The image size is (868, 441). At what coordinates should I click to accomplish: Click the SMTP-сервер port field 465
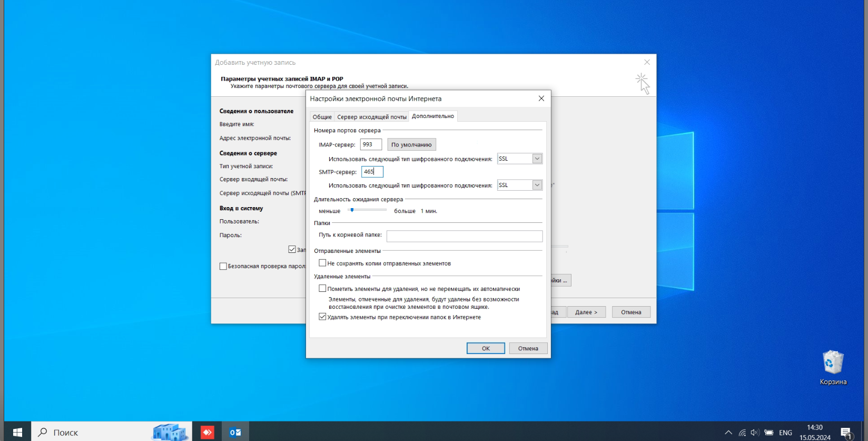coord(372,172)
